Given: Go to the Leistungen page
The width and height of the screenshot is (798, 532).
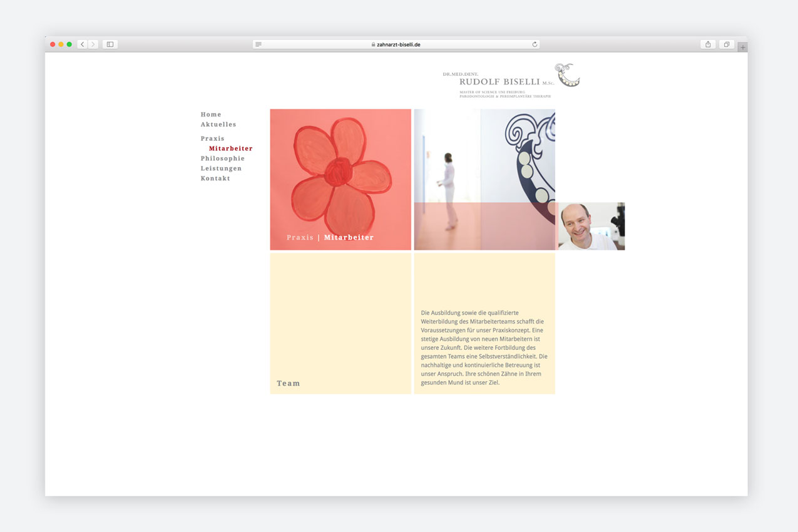Looking at the screenshot, I should (x=221, y=168).
